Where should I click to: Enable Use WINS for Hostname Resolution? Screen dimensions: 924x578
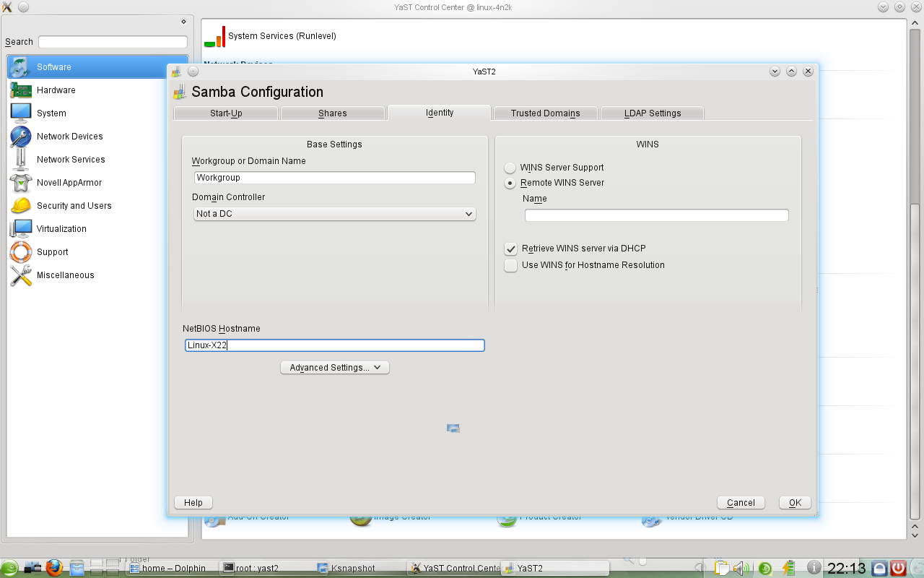[x=510, y=265]
